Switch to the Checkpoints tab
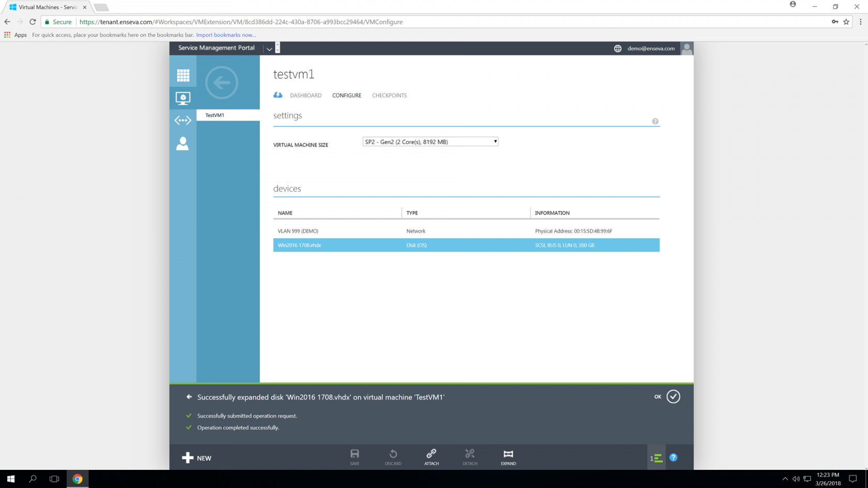The width and height of the screenshot is (868, 488). (390, 96)
